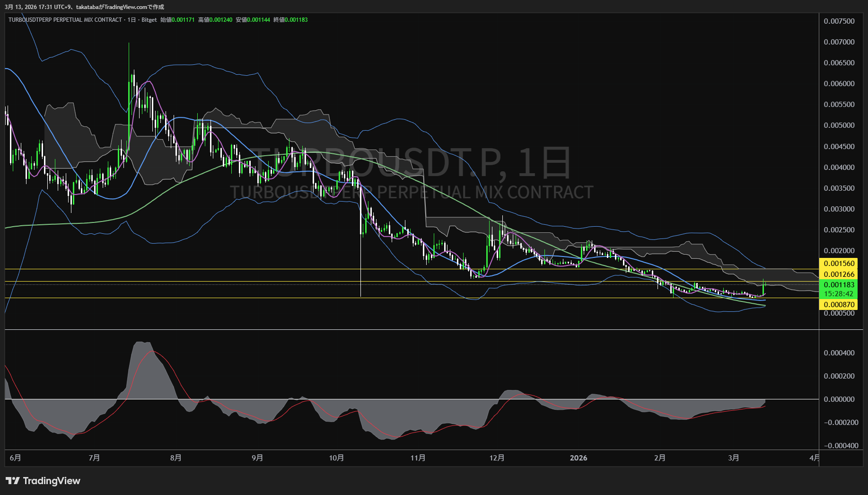868x495 pixels.
Task: Click the green 0.001183 current price label
Action: [x=839, y=285]
